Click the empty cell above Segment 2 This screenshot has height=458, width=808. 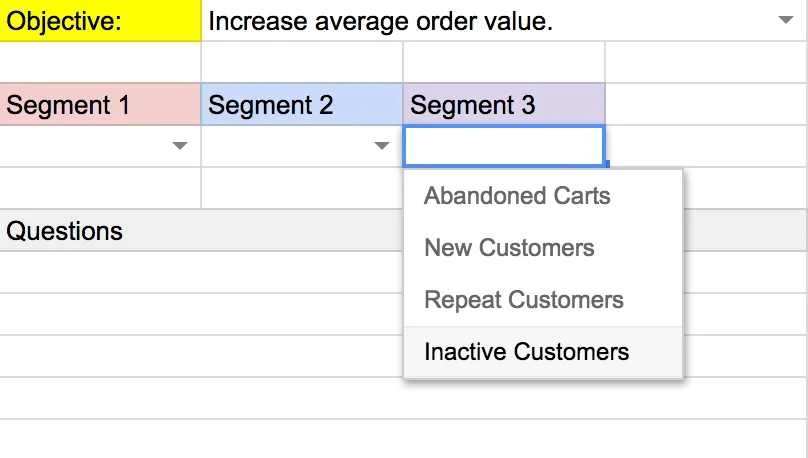click(x=302, y=62)
